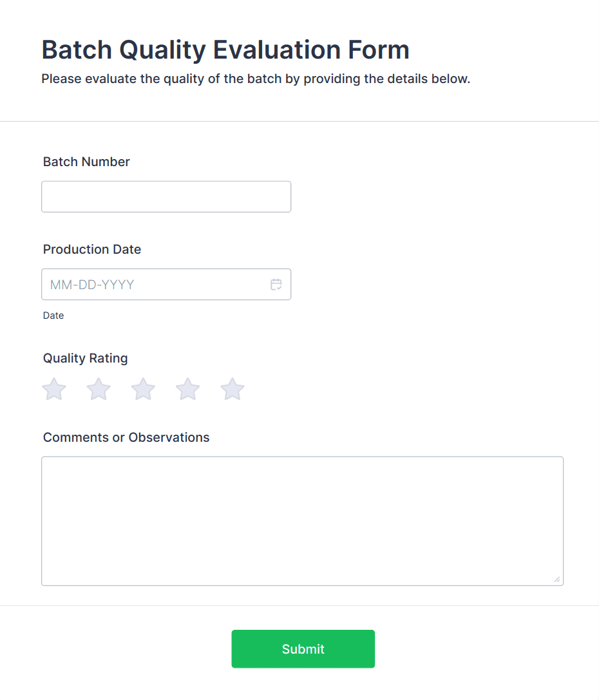Click the second star for Quality Rating
The width and height of the screenshot is (599, 700).
point(98,389)
